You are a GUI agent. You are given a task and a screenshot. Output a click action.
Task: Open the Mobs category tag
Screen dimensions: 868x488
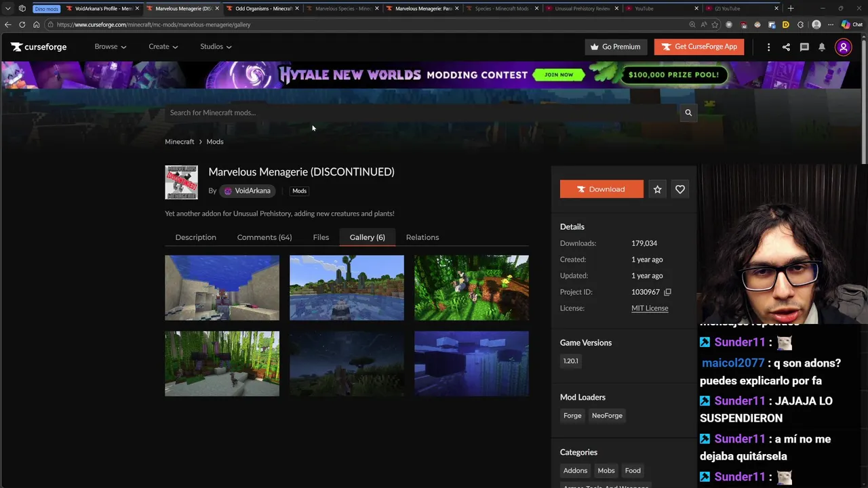tap(606, 470)
